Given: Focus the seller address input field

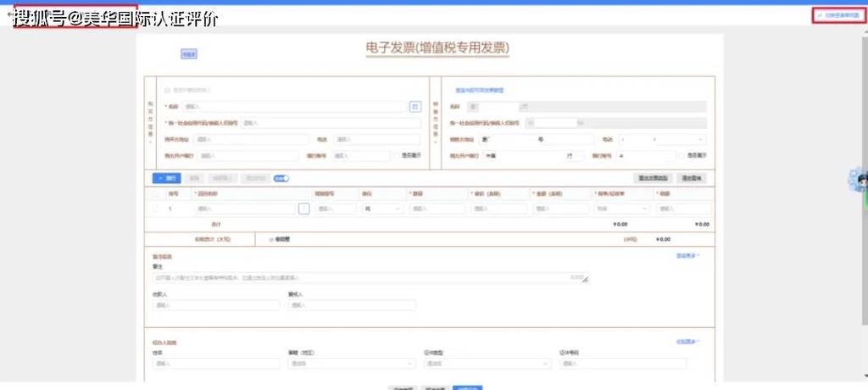Looking at the screenshot, I should pos(536,140).
